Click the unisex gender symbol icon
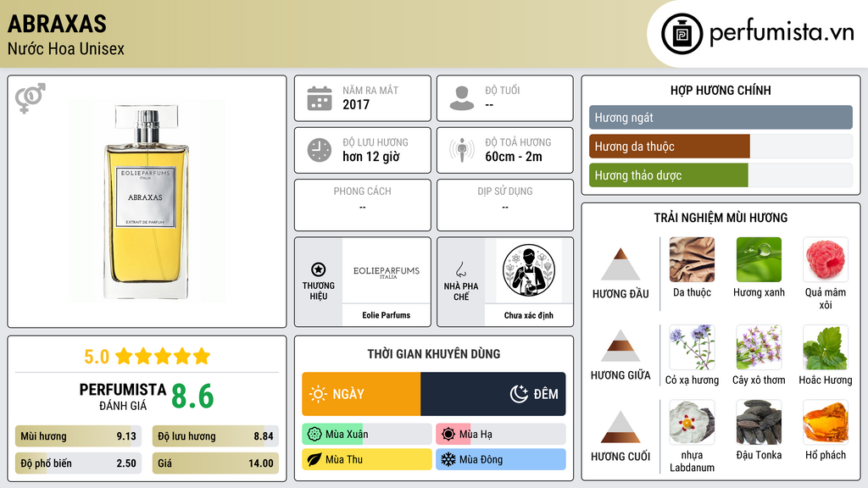The width and height of the screenshot is (868, 488). click(x=30, y=98)
